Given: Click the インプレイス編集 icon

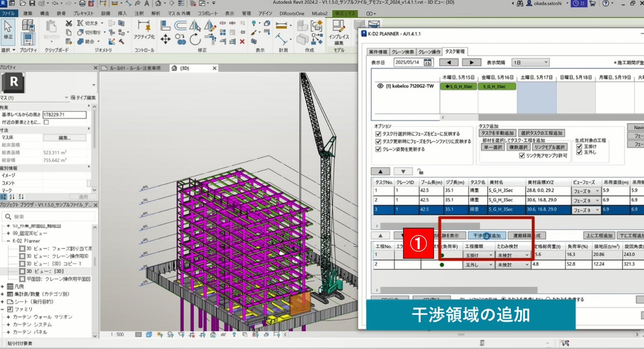Looking at the screenshot, I should click(339, 26).
